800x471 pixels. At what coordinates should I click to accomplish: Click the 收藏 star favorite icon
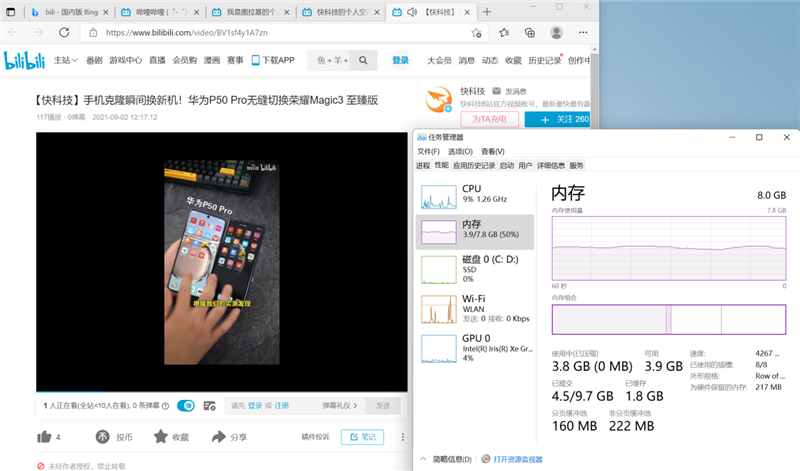pos(160,437)
